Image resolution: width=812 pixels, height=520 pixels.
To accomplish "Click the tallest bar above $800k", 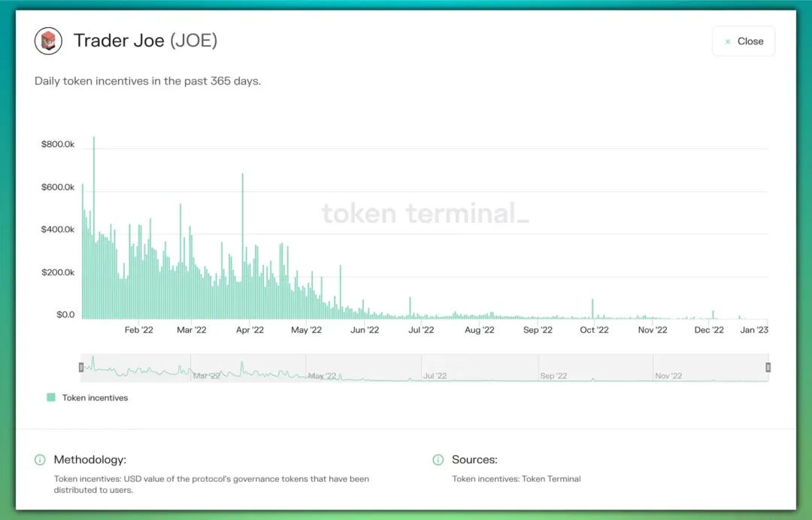I will click(94, 227).
